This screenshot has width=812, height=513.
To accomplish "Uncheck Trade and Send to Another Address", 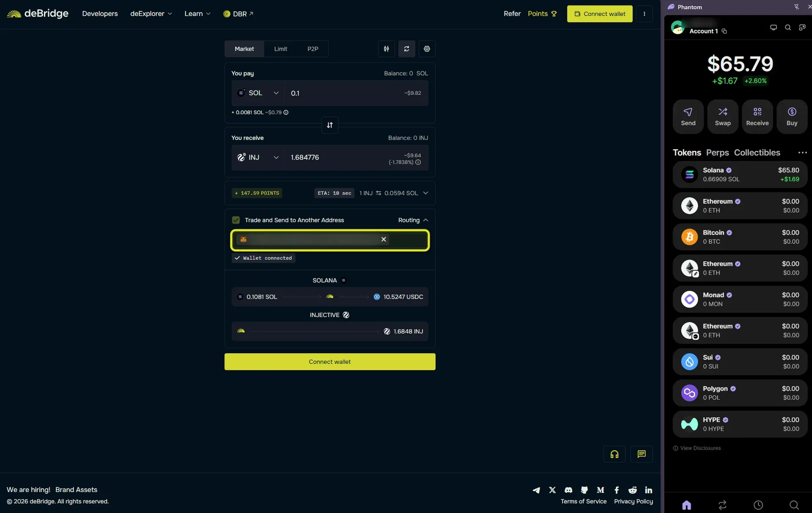I will 236,220.
